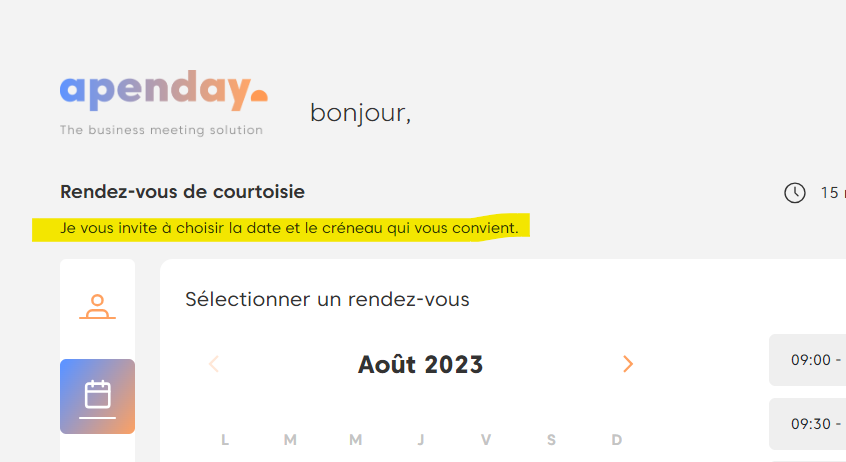The width and height of the screenshot is (846, 462).
Task: Click the L weekday column header
Action: click(225, 440)
